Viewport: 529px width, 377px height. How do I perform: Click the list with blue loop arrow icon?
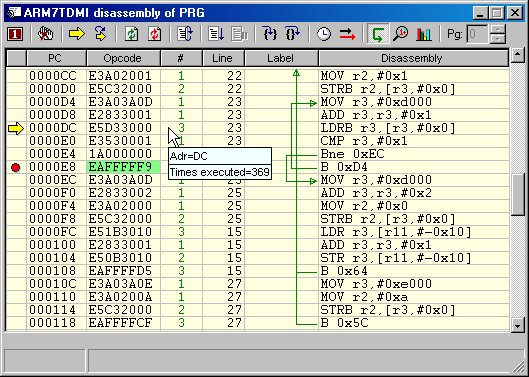pyautogui.click(x=185, y=34)
